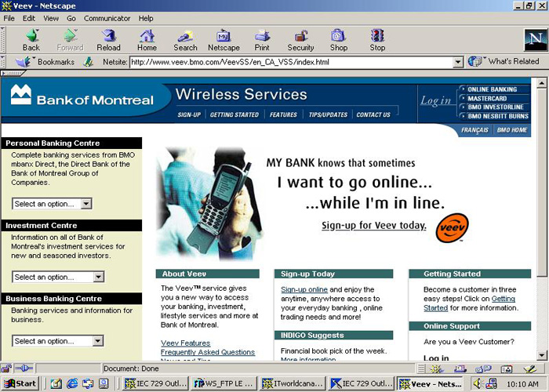Open the ONLINE BANKING link
Image resolution: width=549 pixels, height=392 pixels.
[492, 89]
